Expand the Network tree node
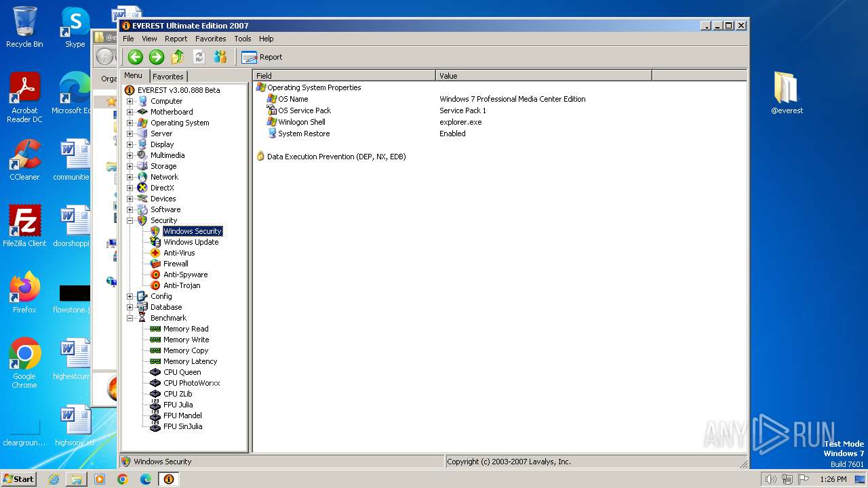This screenshot has height=488, width=868. coord(130,177)
